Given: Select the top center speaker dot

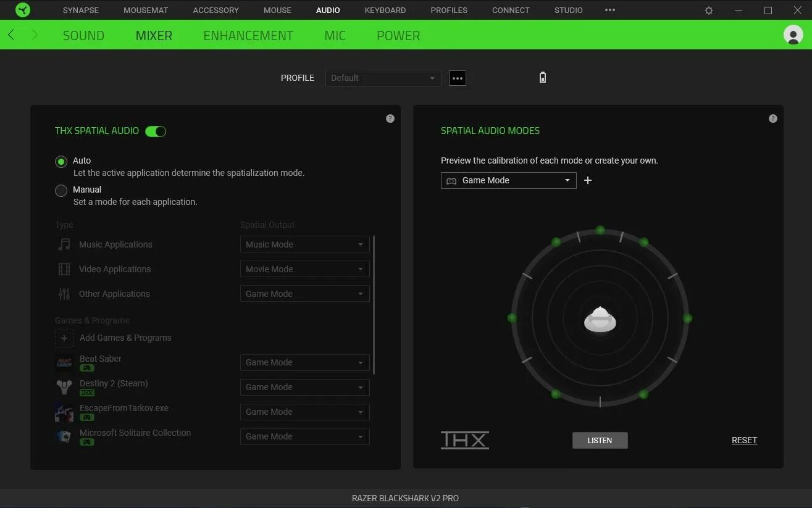Looking at the screenshot, I should [600, 230].
